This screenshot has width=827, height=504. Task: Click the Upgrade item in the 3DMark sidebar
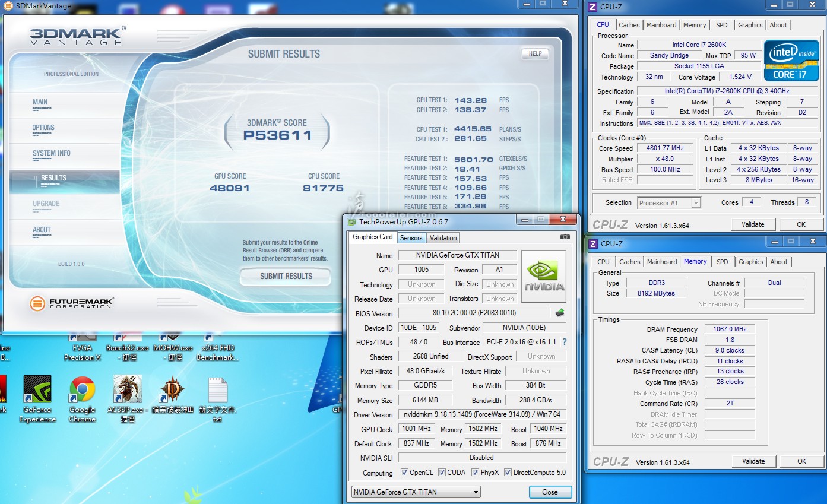pos(46,204)
